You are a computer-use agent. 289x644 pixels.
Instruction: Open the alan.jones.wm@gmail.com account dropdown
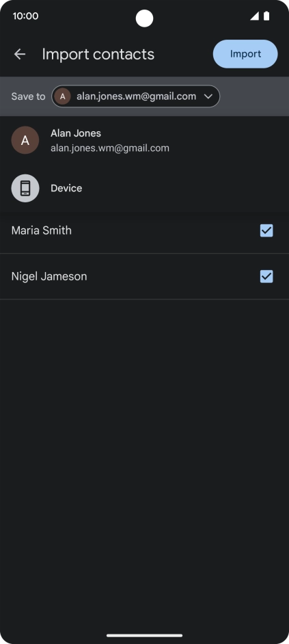coord(135,96)
